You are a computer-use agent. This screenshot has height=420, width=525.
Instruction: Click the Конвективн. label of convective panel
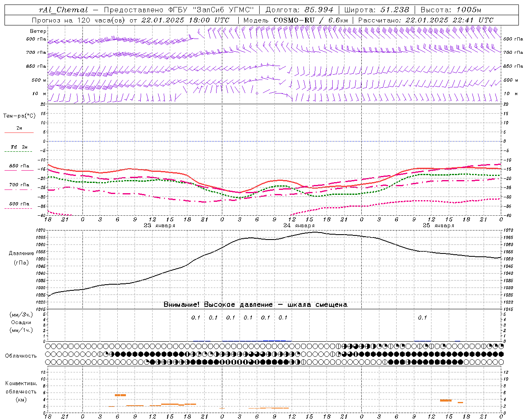(21, 383)
